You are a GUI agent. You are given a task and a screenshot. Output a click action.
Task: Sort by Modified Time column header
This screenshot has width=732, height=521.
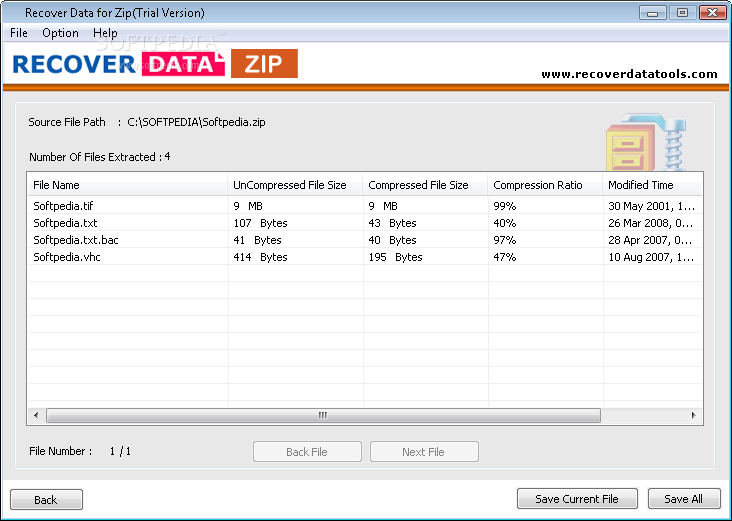coord(653,185)
